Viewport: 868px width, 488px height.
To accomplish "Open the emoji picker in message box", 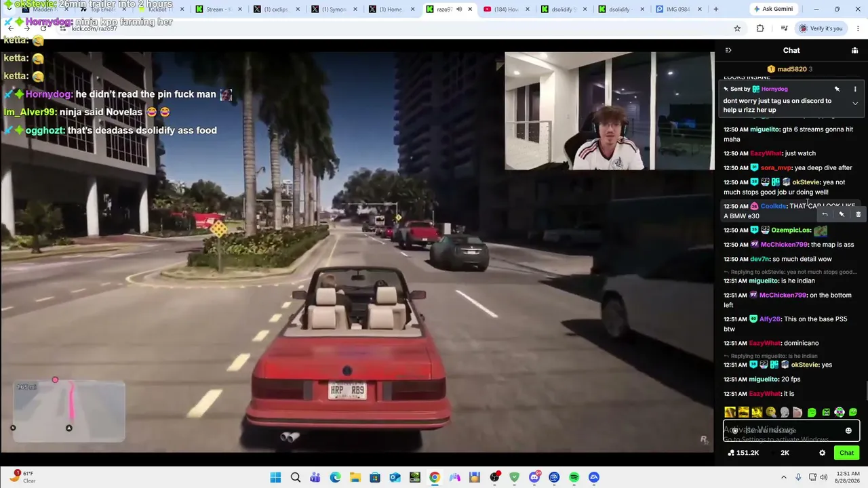I will point(848,430).
